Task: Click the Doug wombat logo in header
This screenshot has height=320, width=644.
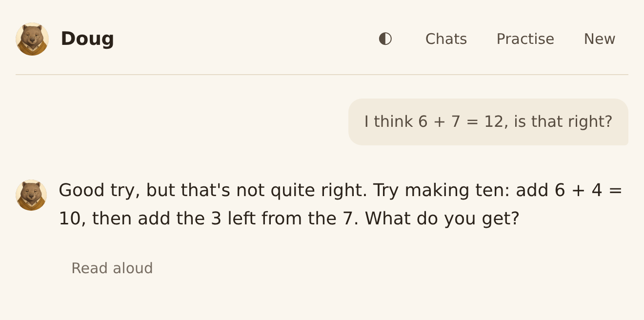Action: click(x=32, y=39)
